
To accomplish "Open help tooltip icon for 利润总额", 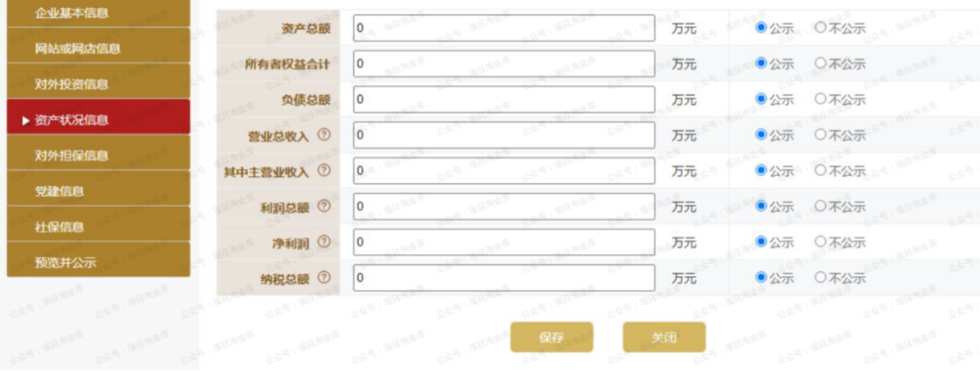I will coord(324,206).
